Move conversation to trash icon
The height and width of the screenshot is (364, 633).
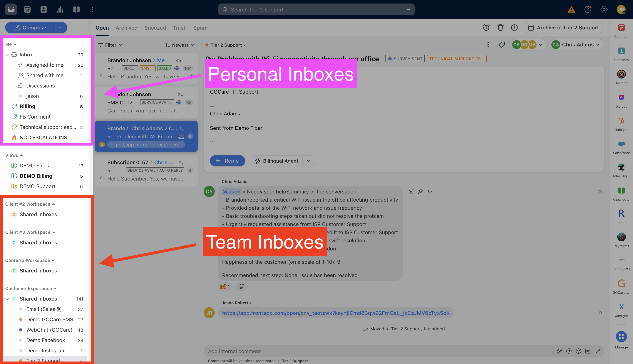500,28
